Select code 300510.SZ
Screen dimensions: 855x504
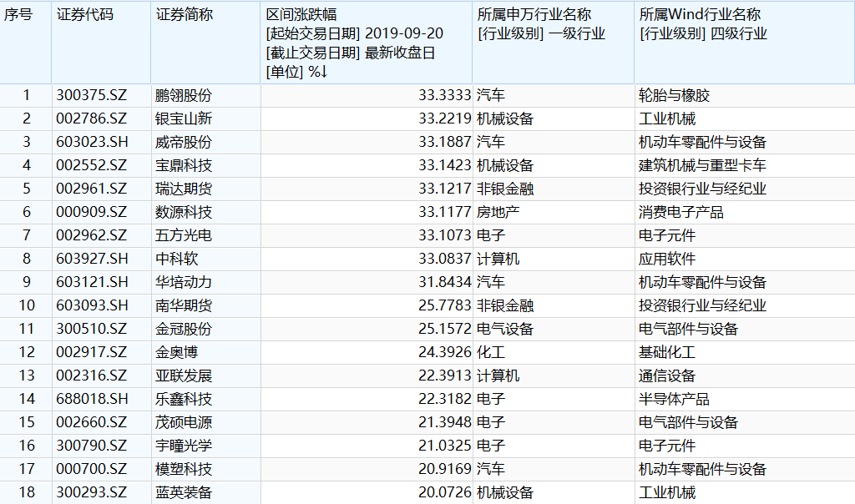point(91,329)
